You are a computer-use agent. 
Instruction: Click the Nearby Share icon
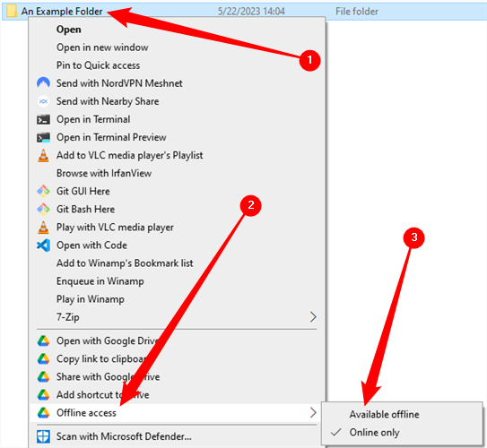pyautogui.click(x=43, y=101)
